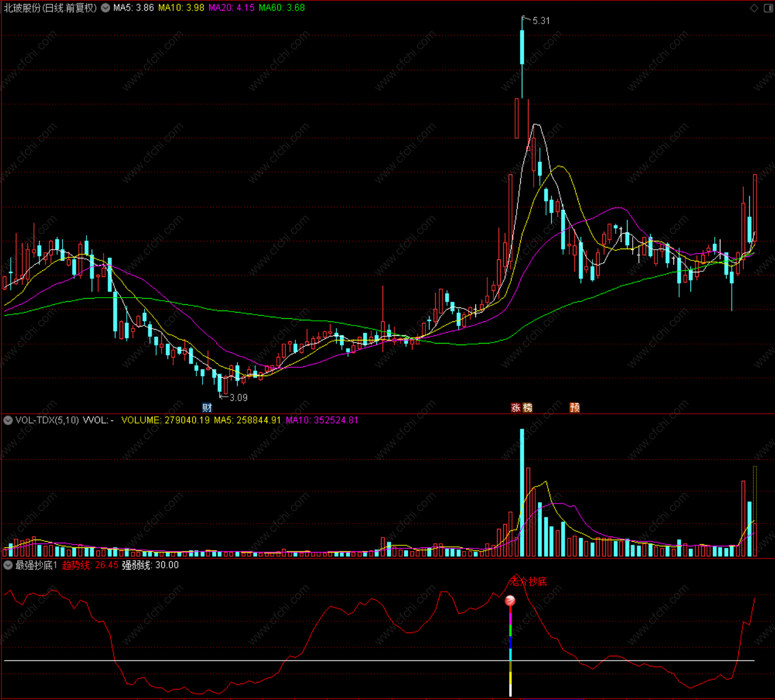Click the green MA60: 3.68 label
775x700 pixels.
(x=282, y=8)
